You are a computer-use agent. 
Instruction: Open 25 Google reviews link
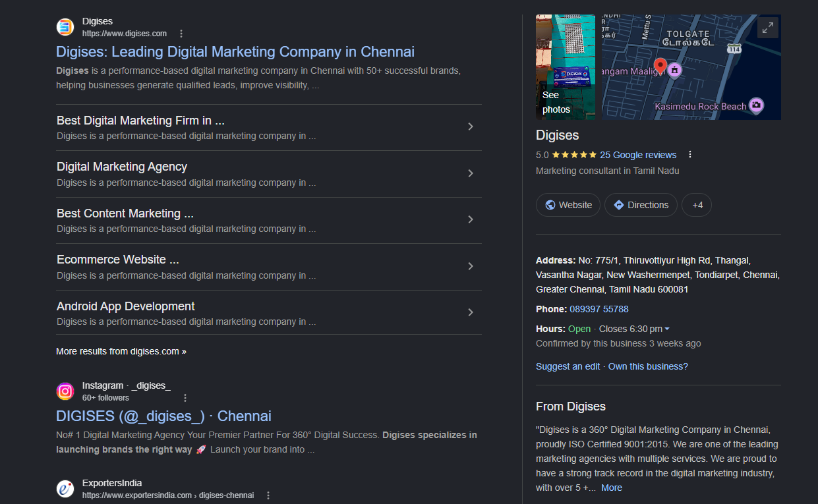click(x=638, y=155)
